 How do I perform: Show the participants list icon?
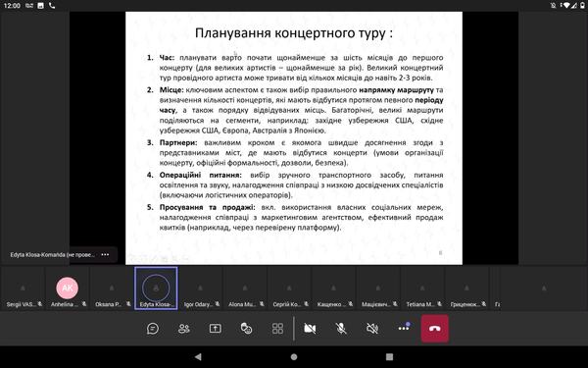(184, 329)
